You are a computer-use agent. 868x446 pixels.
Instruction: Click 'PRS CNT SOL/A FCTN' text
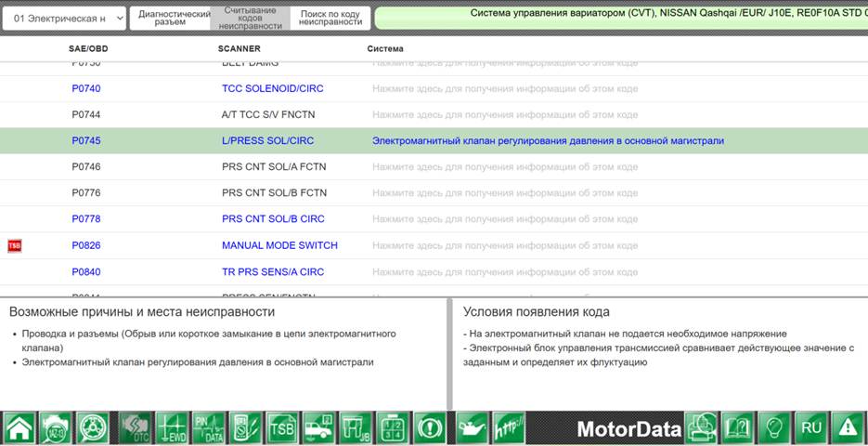coord(274,166)
